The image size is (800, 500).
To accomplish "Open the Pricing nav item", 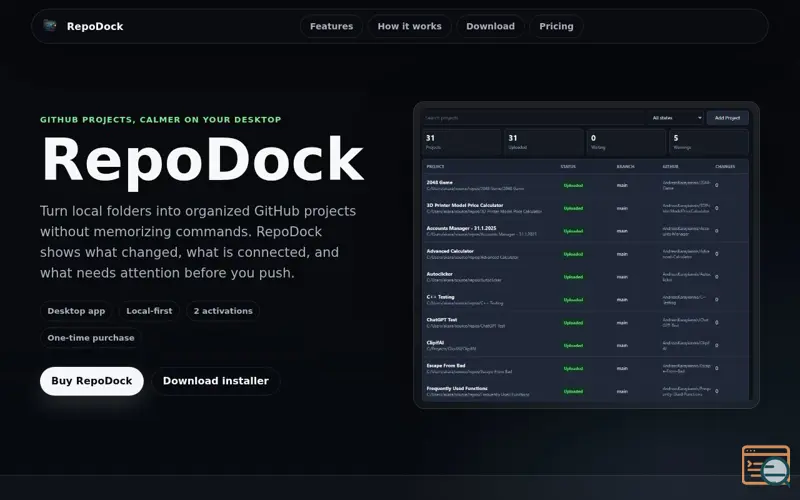I will pyautogui.click(x=556, y=26).
